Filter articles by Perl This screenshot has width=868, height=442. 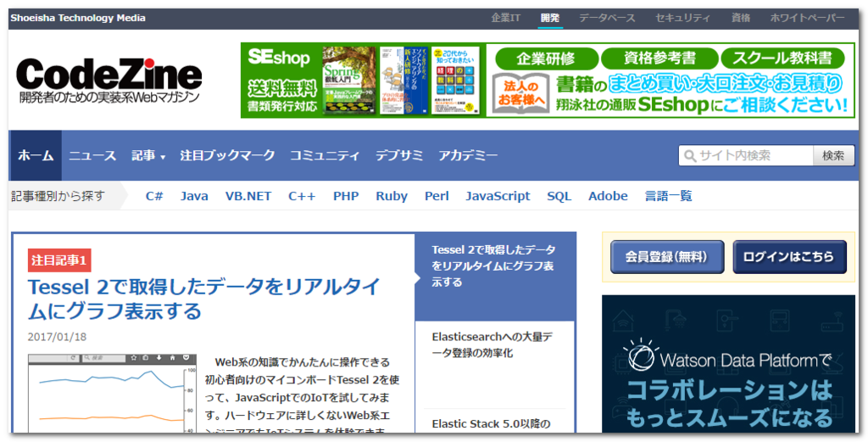[x=437, y=196]
